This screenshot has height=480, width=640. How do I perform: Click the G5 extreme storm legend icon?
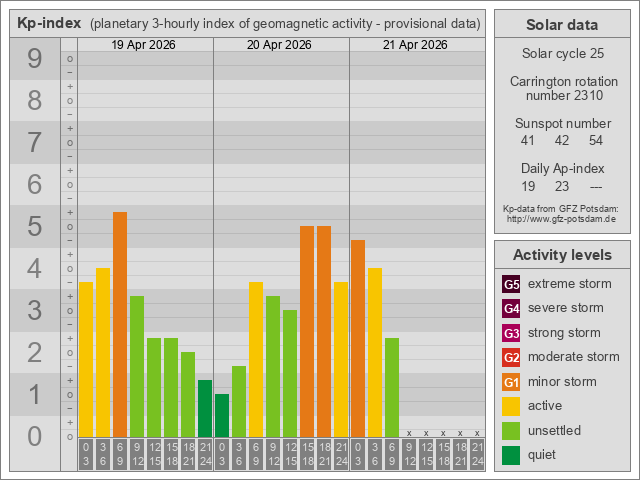[x=511, y=284]
